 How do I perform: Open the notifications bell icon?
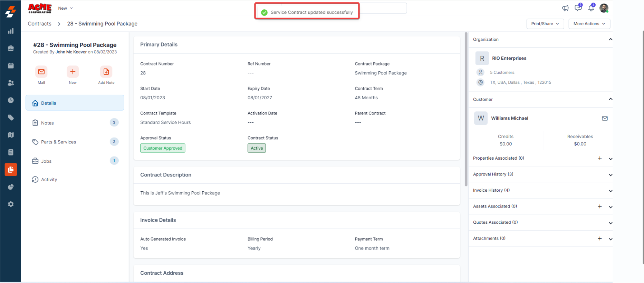pos(591,8)
